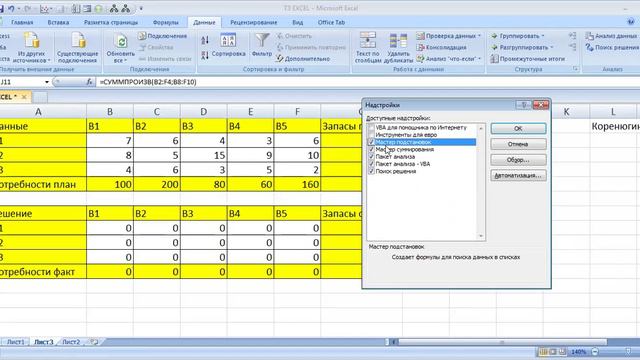Uncheck 'Поиск решения' add-in checkbox
The image size is (640, 360).
click(371, 171)
